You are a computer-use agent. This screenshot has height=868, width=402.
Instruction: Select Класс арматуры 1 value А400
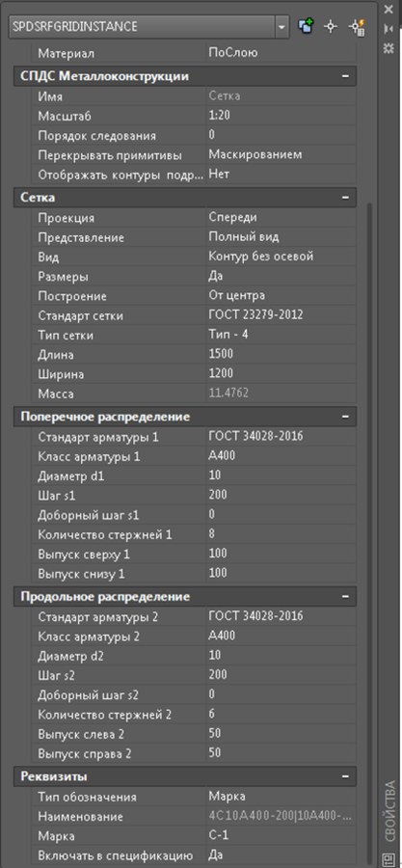[281, 455]
